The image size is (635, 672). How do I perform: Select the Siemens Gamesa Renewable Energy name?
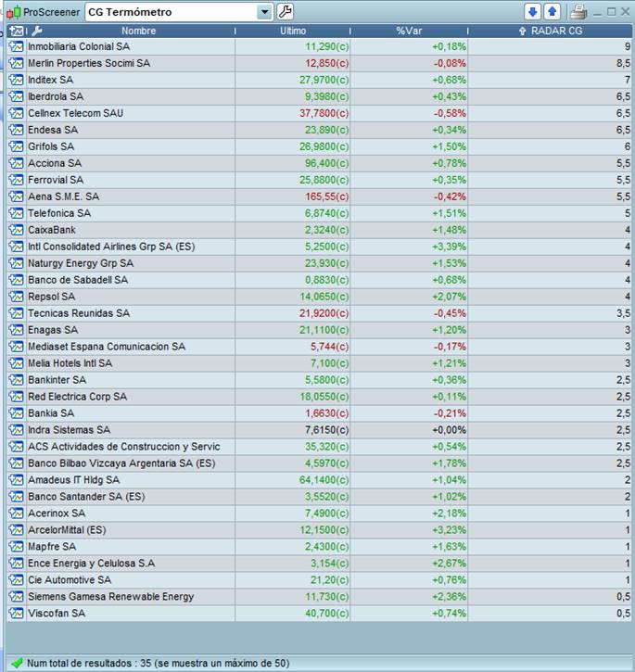[111, 597]
